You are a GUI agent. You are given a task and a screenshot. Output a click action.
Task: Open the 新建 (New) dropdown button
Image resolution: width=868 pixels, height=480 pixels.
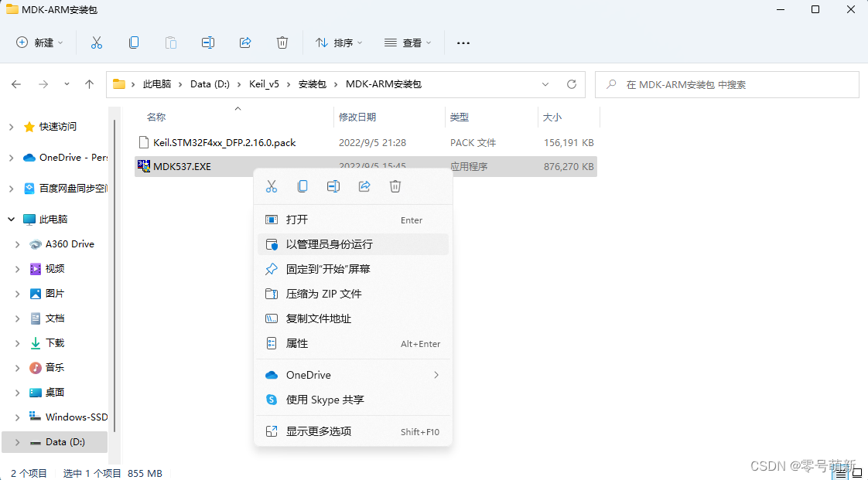coord(40,43)
